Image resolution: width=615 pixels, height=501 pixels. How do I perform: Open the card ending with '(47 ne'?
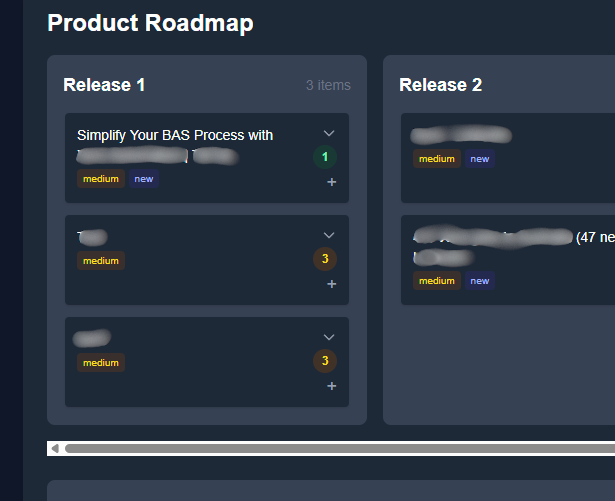pos(508,260)
